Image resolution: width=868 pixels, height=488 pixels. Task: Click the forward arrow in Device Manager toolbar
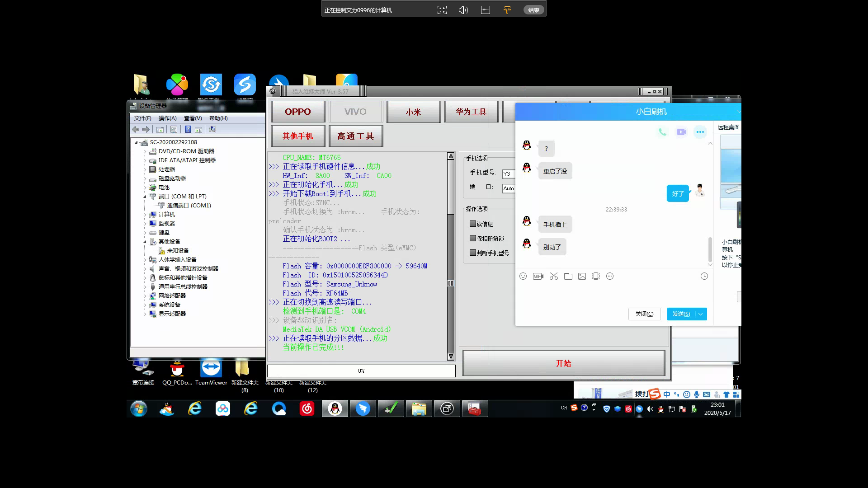tap(146, 130)
